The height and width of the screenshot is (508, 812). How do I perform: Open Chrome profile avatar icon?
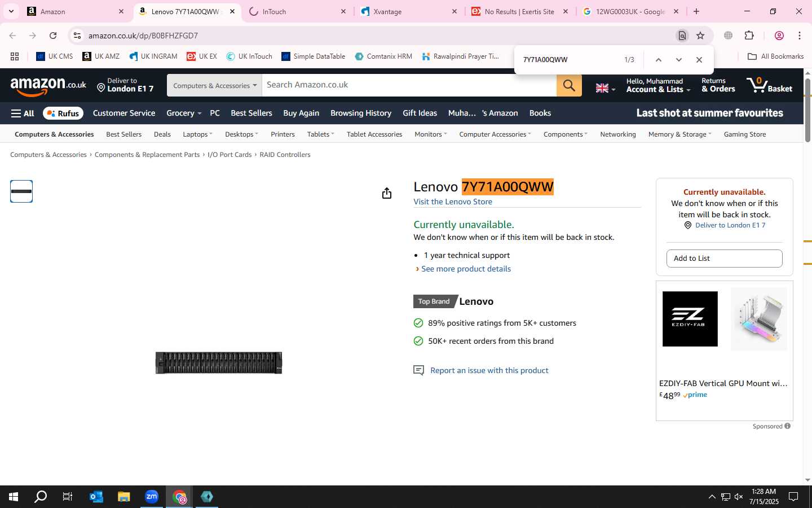[779, 36]
